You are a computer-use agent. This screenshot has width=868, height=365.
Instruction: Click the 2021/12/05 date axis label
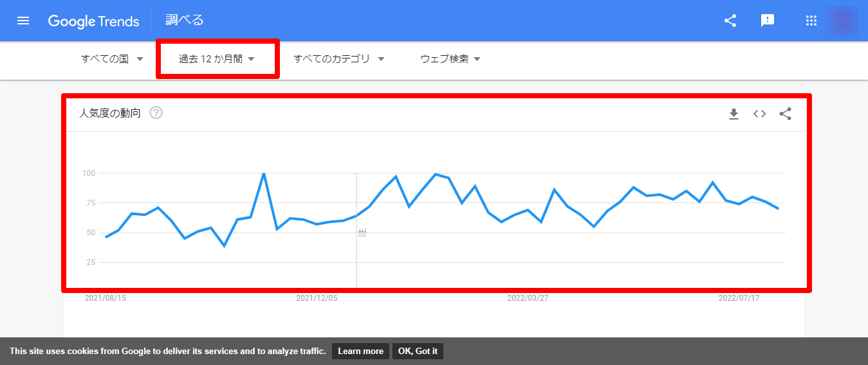coord(317,298)
